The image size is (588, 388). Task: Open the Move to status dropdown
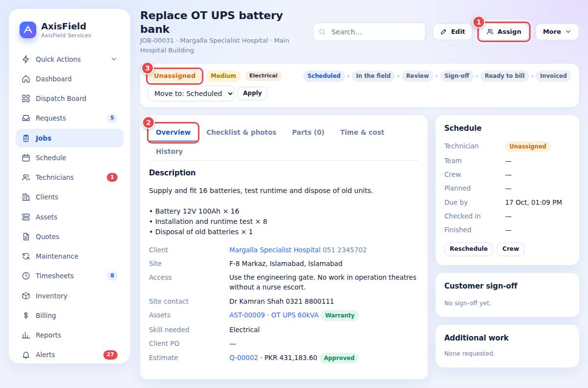tap(191, 94)
